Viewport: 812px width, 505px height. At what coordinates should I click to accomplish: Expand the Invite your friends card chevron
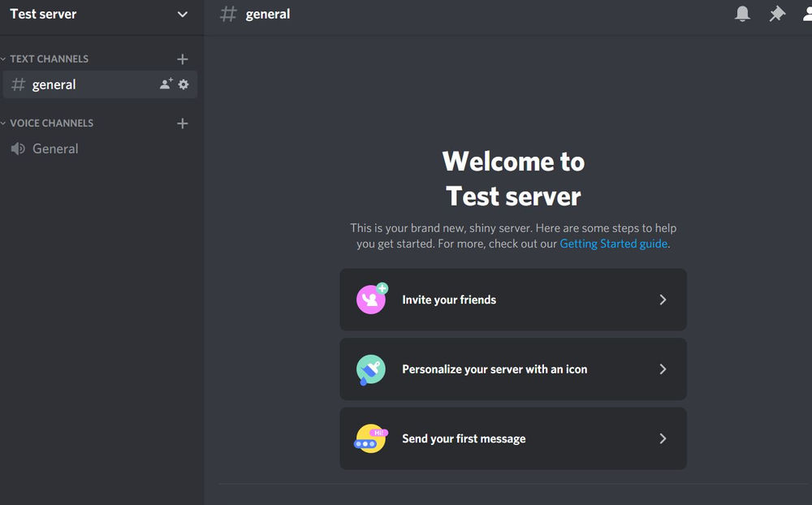pyautogui.click(x=663, y=300)
